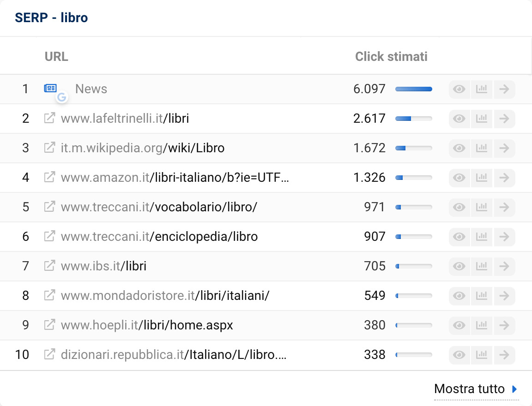This screenshot has width=532, height=406.
Task: Click arrow icon in wikipedia row
Action: 504,148
